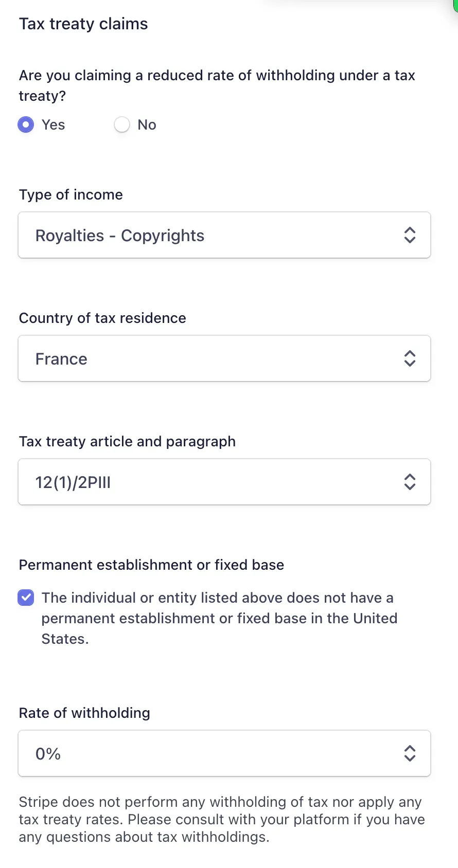Uncheck the permanent establishment checkbox
The width and height of the screenshot is (458, 868).
[26, 598]
